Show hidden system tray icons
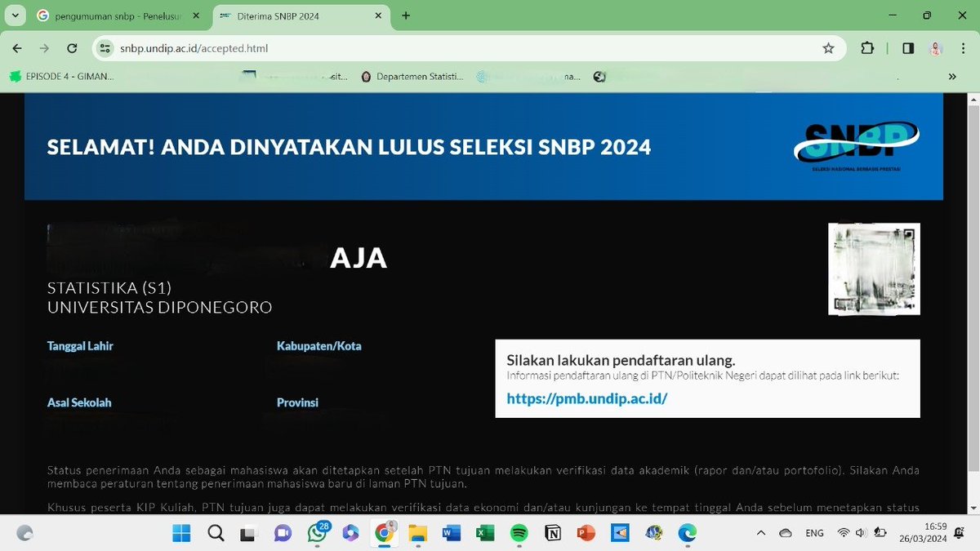 [x=761, y=533]
